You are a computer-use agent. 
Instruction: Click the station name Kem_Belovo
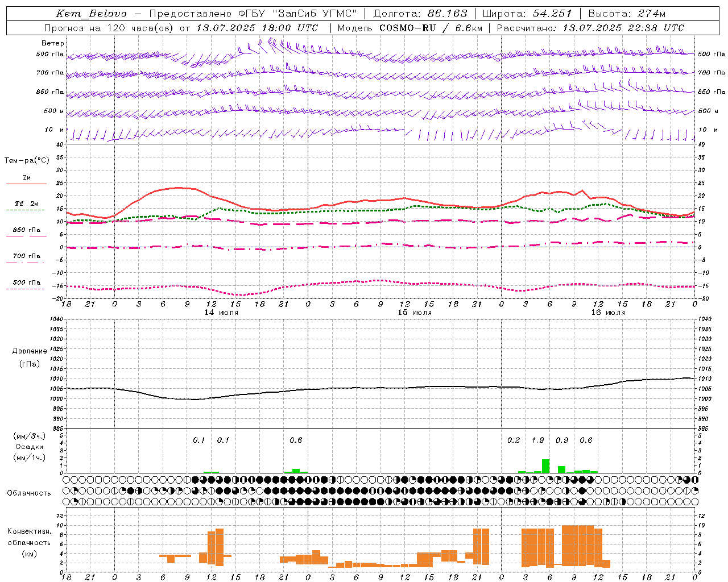92,14
